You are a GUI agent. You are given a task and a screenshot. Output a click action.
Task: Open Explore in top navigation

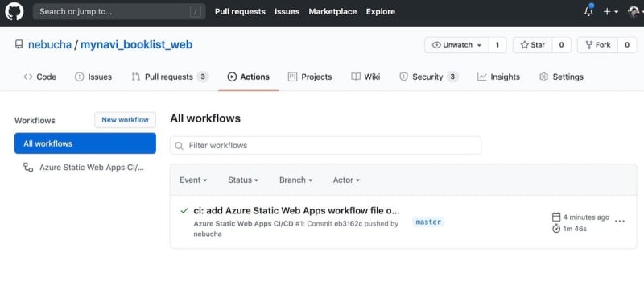click(x=380, y=12)
